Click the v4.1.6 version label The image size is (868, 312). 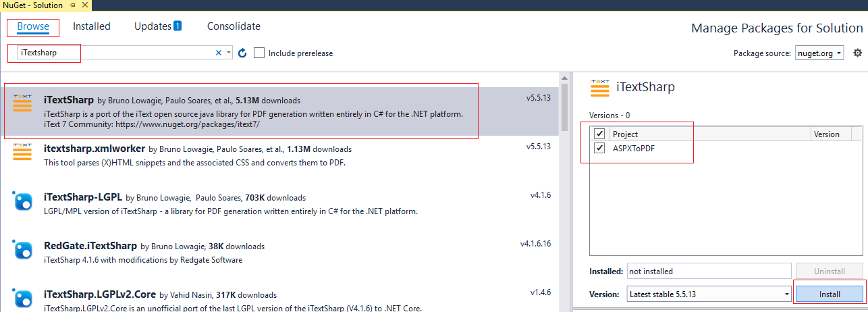pos(541,194)
